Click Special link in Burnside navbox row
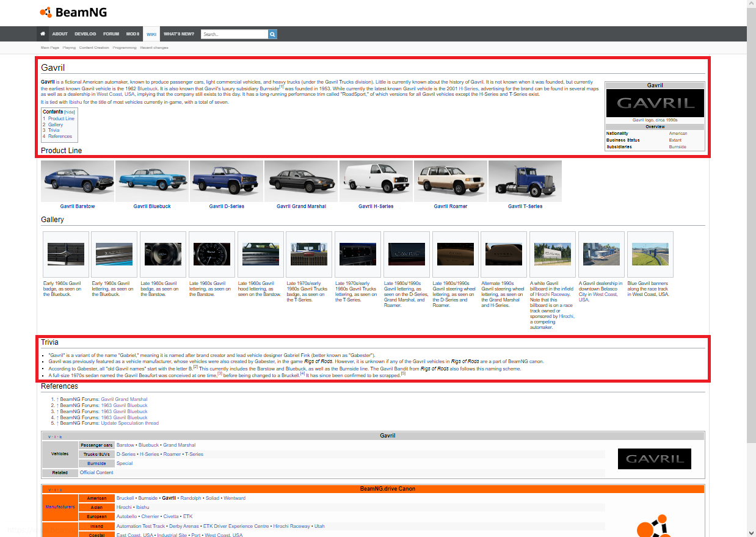This screenshot has width=756, height=537. [125, 463]
